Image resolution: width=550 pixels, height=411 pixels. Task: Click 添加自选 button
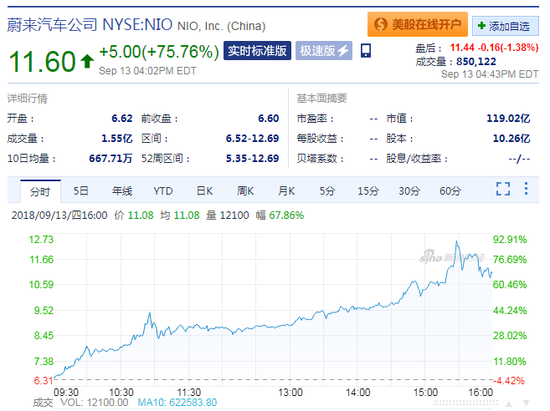[x=505, y=26]
